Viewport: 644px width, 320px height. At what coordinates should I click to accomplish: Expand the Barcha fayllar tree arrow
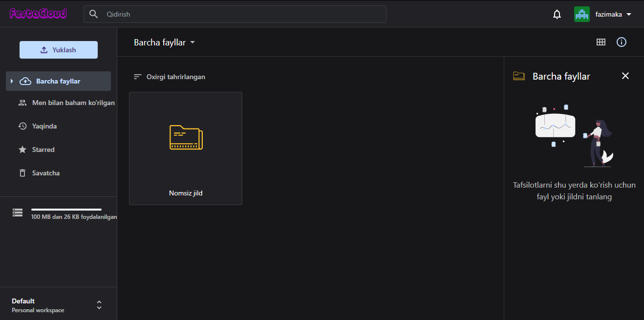click(12, 81)
